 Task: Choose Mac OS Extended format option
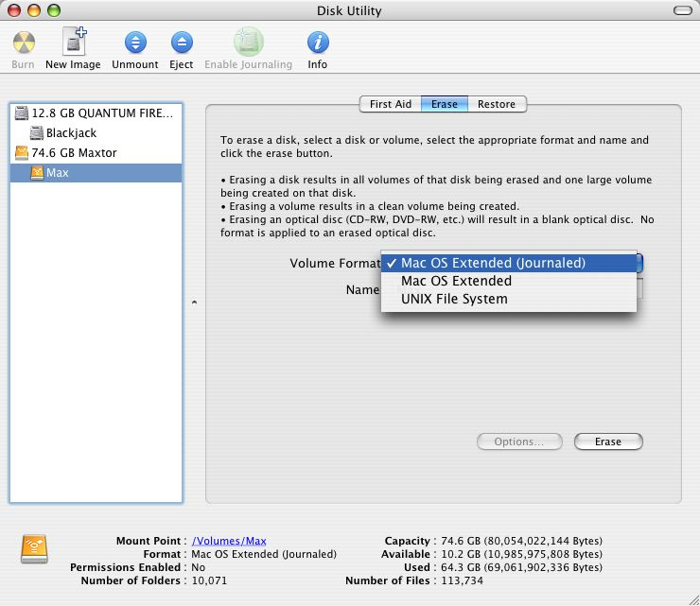point(509,281)
